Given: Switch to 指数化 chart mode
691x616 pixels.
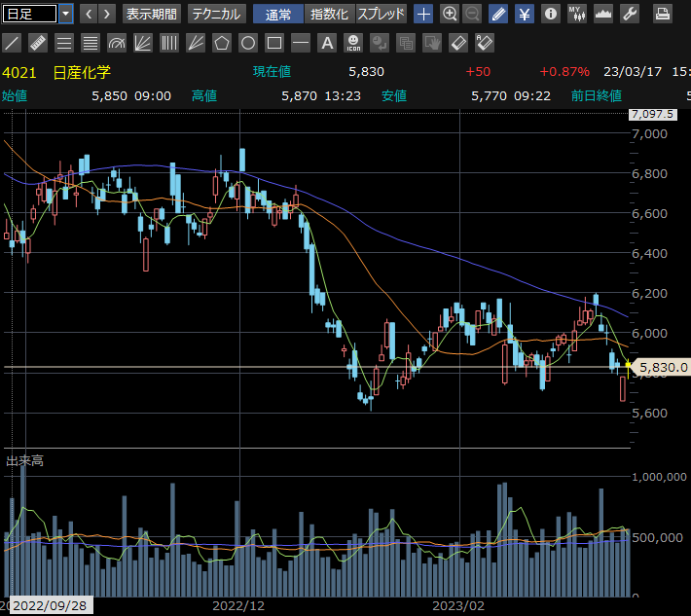Looking at the screenshot, I should point(329,14).
